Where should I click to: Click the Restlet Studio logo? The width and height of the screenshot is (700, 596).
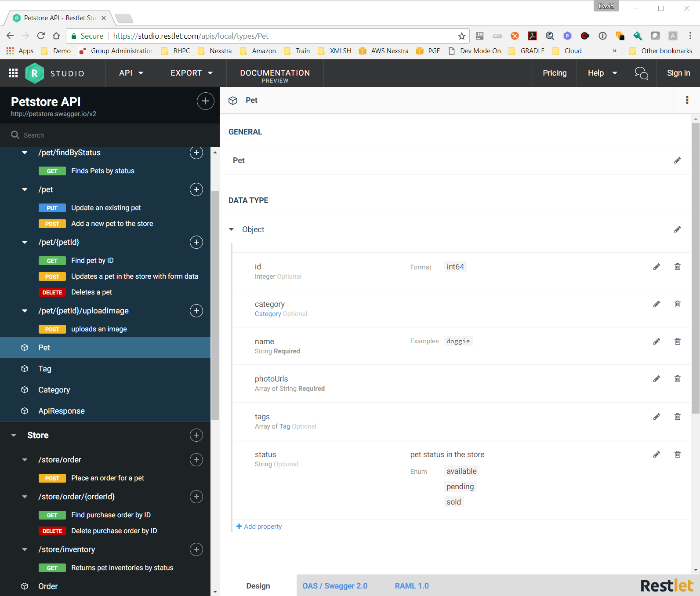(x=35, y=73)
